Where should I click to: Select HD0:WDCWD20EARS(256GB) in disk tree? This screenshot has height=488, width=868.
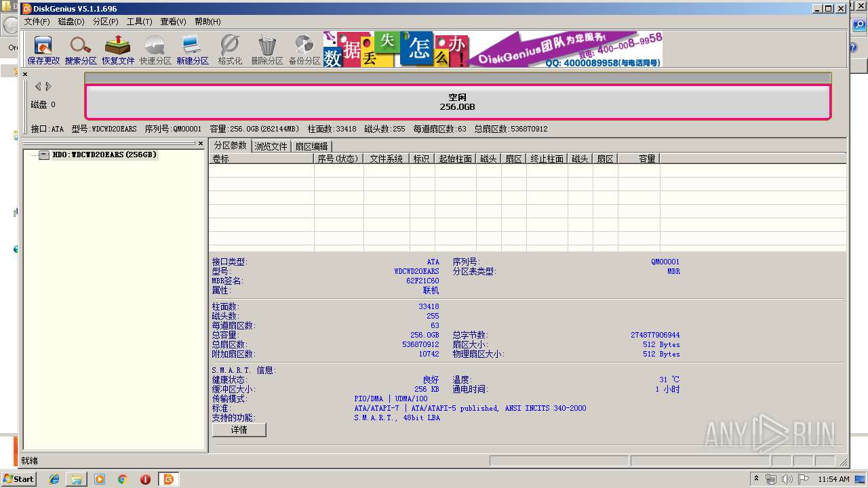pyautogui.click(x=104, y=155)
